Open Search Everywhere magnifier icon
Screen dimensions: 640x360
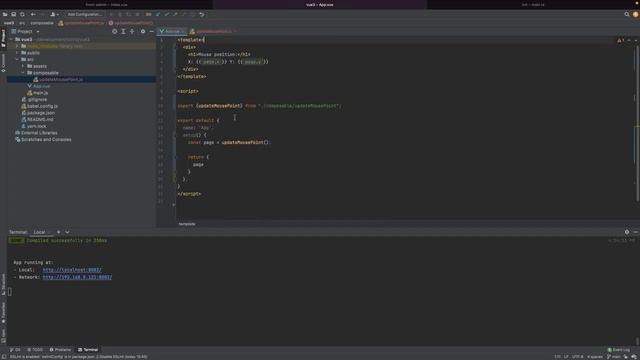627,14
